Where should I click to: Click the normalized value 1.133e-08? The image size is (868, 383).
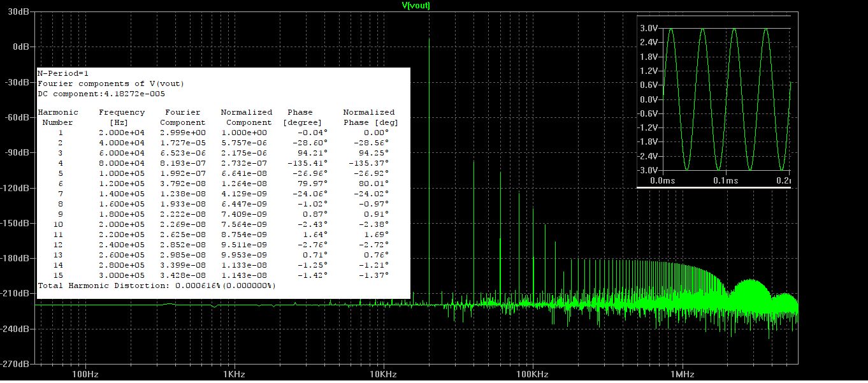coord(244,265)
